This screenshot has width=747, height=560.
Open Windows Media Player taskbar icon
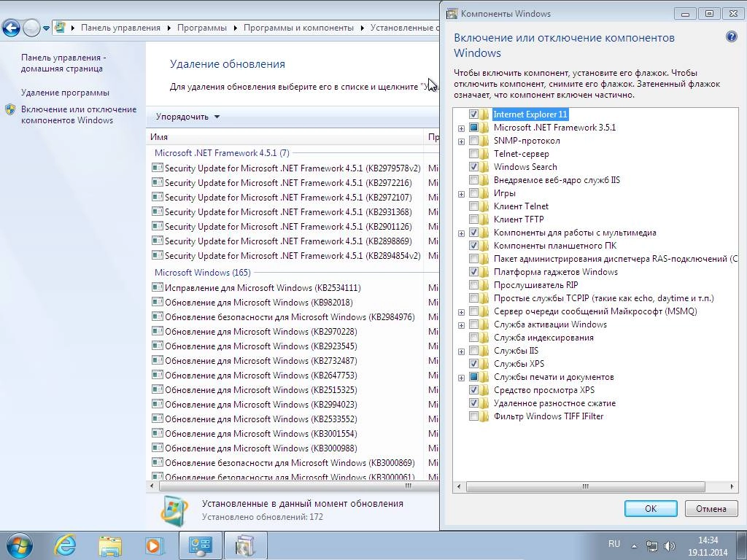point(155,545)
